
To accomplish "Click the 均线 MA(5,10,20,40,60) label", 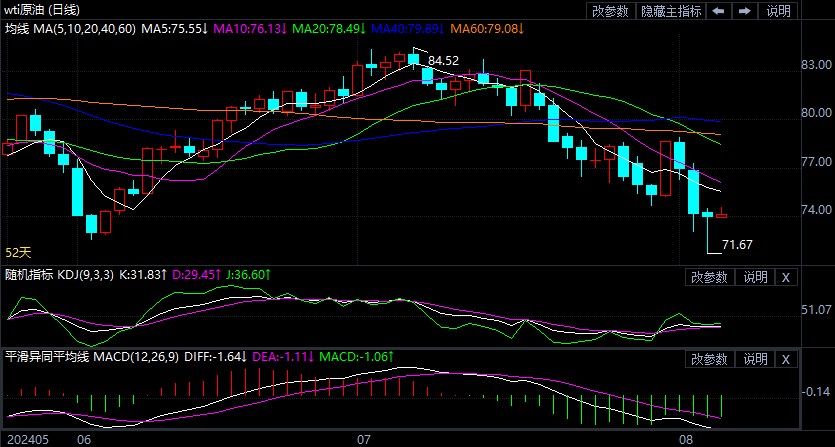I will coord(70,29).
